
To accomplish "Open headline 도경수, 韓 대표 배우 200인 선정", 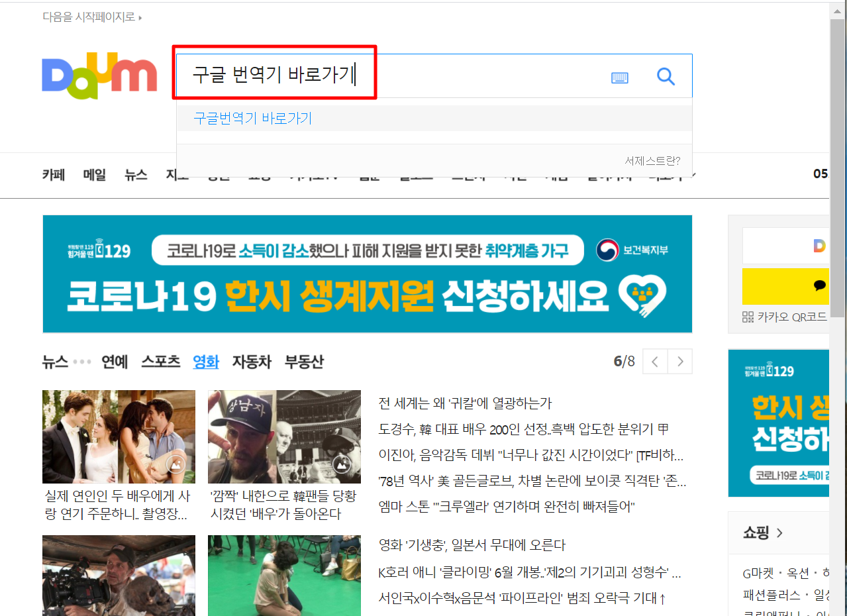I will click(524, 429).
